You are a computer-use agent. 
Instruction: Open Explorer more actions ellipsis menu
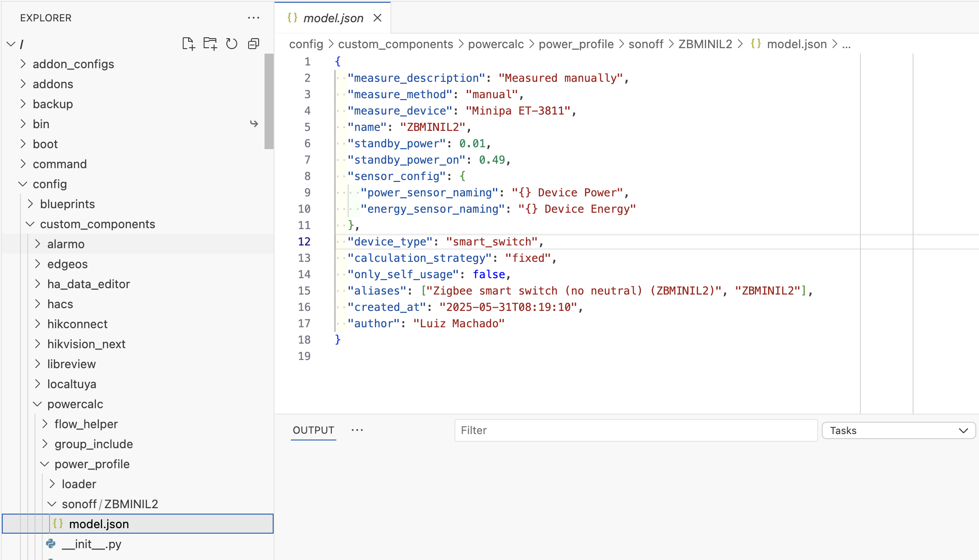point(253,18)
